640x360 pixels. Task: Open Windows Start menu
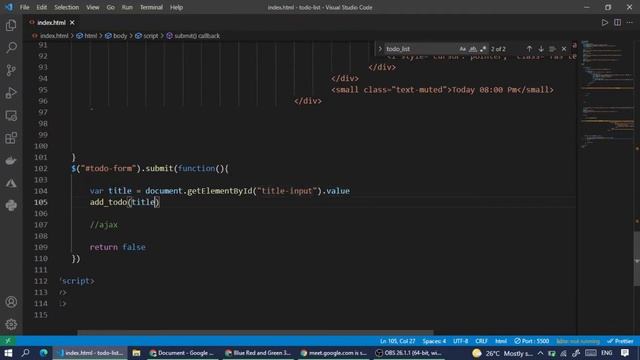pyautogui.click(x=8, y=353)
